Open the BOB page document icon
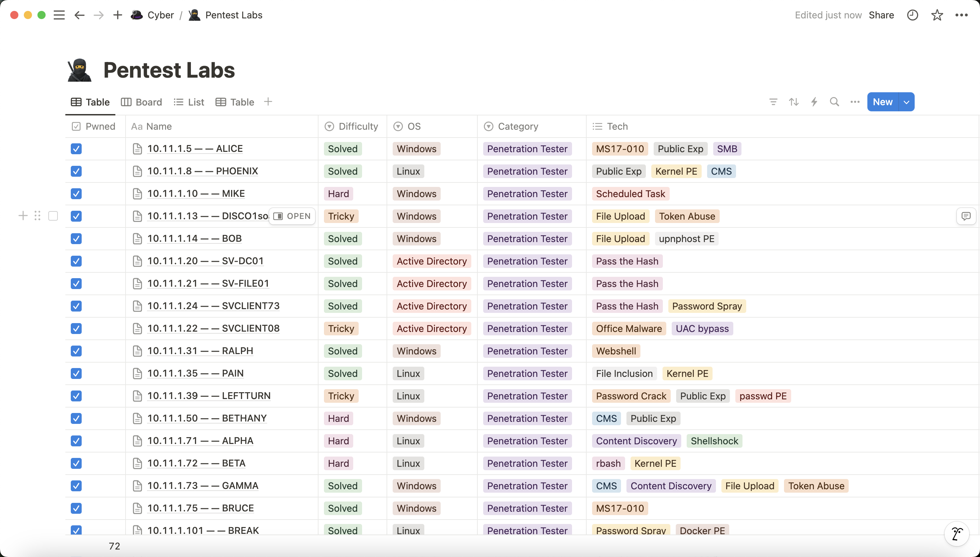The height and width of the screenshot is (557, 980). [x=137, y=239]
